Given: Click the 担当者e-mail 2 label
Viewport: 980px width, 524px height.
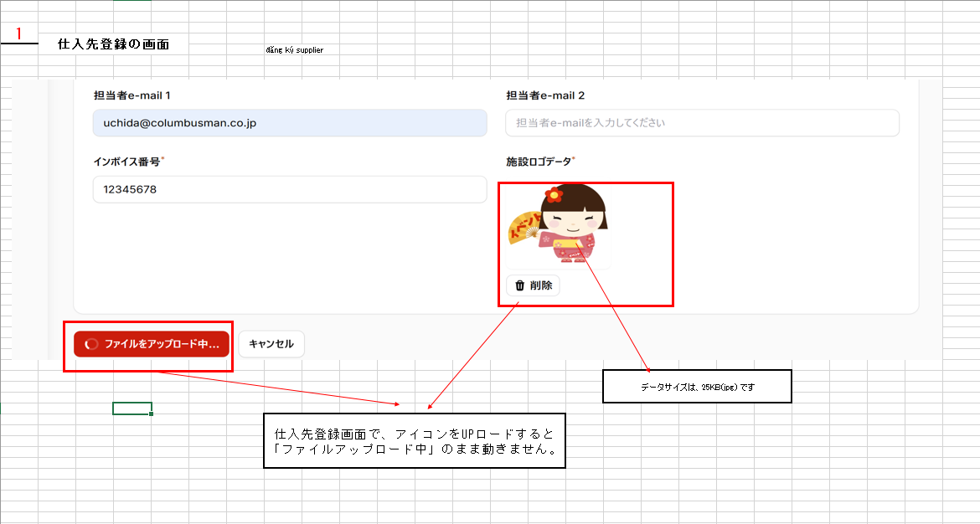Looking at the screenshot, I should (x=545, y=95).
